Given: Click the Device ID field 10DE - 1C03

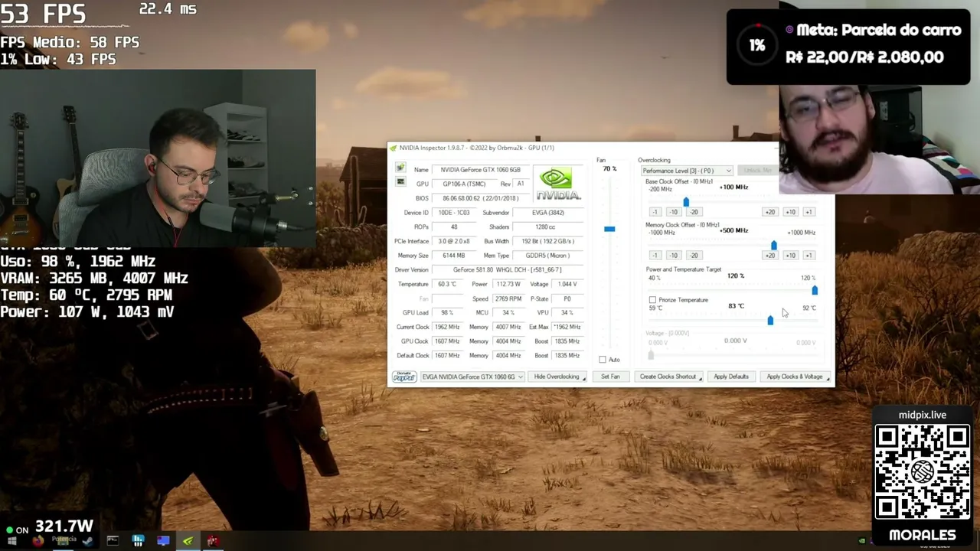Looking at the screenshot, I should pyautogui.click(x=454, y=213).
